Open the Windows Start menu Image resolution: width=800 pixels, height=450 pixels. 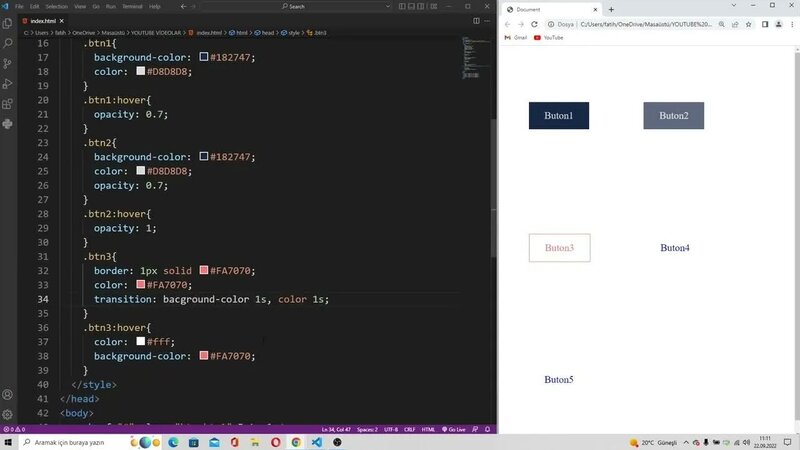[8, 442]
